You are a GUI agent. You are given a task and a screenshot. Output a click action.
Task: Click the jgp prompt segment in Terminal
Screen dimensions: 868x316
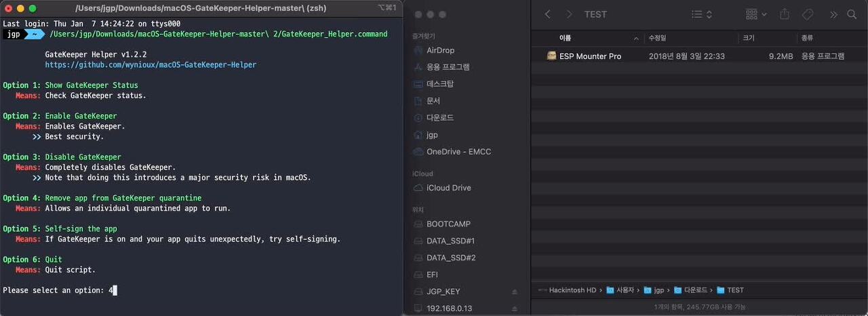(14, 34)
